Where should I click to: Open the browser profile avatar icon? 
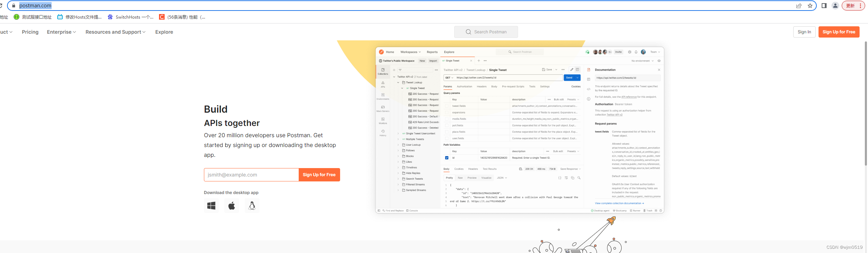tap(835, 6)
